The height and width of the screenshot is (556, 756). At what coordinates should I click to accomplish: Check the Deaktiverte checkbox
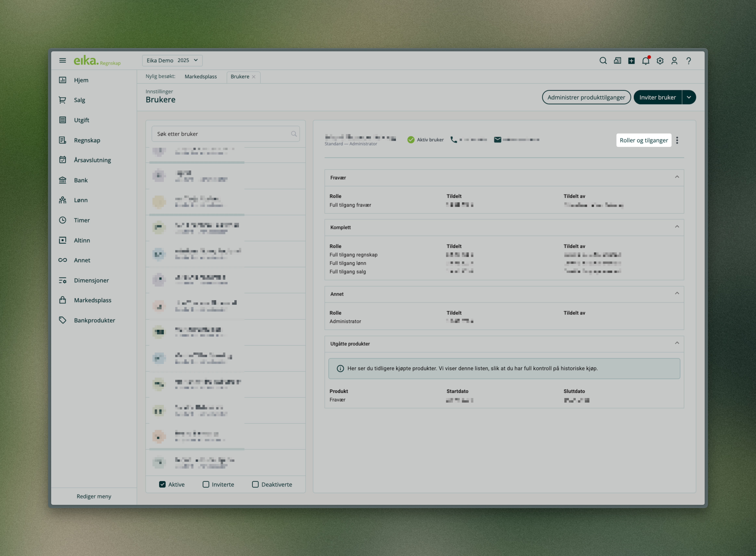coord(255,484)
